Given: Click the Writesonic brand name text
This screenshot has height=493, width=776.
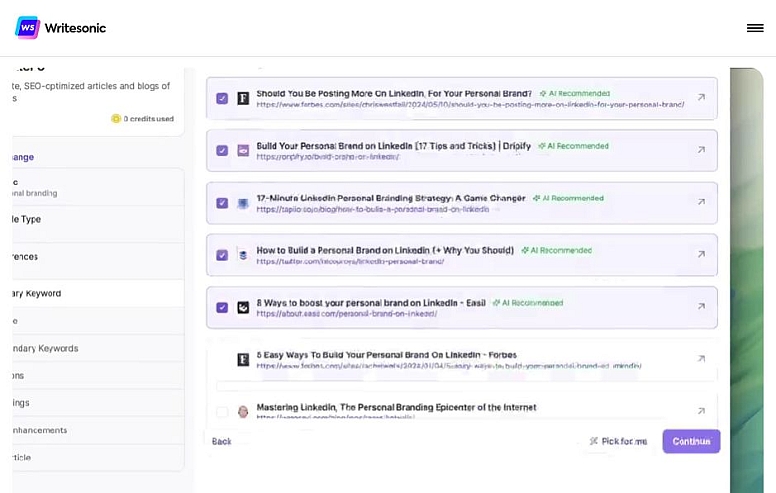Looking at the screenshot, I should point(75,28).
